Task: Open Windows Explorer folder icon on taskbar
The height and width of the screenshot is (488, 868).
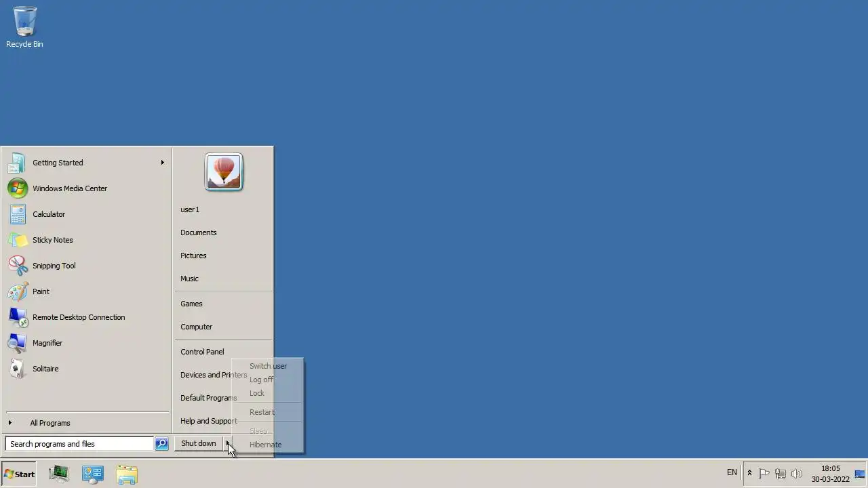Action: tap(127, 474)
